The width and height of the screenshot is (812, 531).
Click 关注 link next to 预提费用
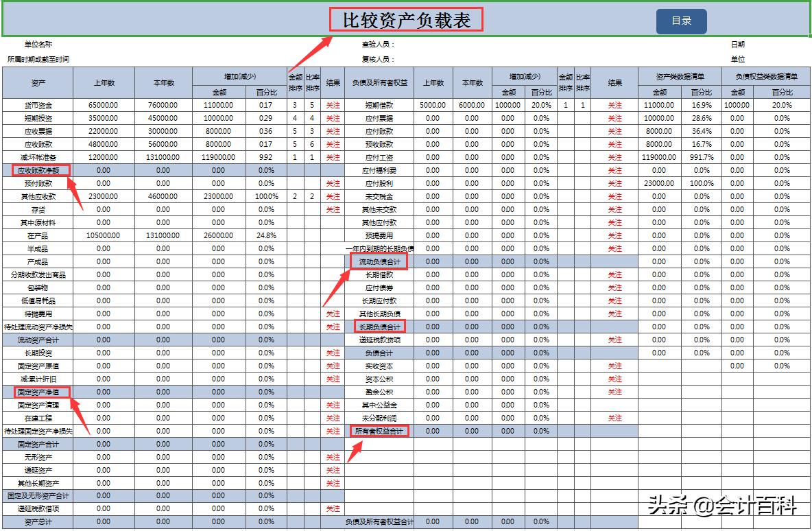(x=614, y=235)
